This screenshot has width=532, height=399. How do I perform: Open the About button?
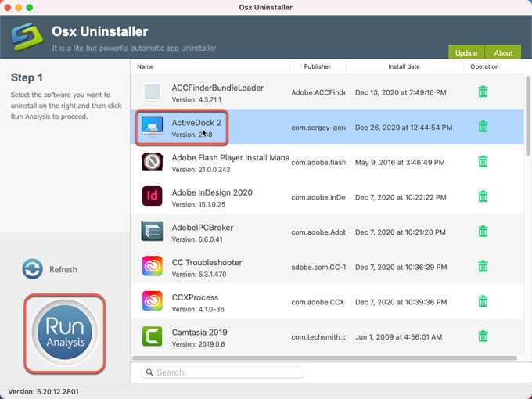point(503,52)
